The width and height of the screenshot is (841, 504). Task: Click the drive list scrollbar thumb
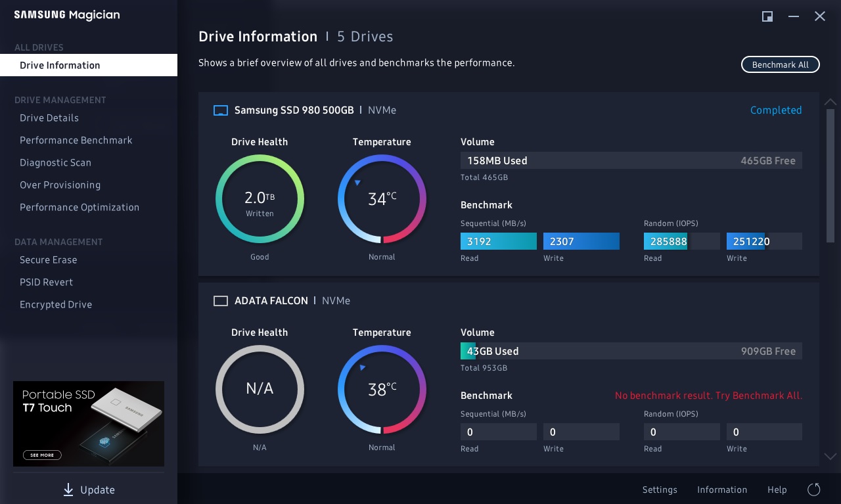click(x=830, y=175)
